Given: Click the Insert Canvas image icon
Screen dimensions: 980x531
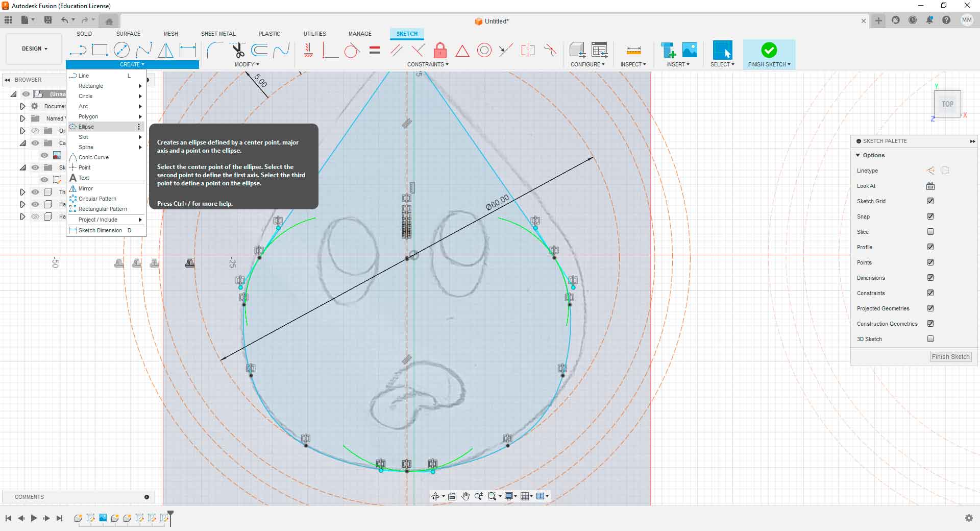Looking at the screenshot, I should 690,50.
